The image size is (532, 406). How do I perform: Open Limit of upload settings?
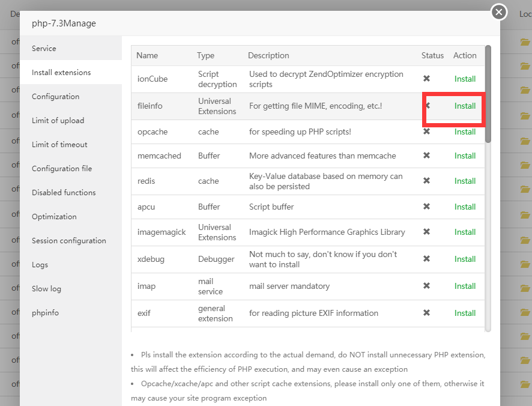pyautogui.click(x=58, y=121)
